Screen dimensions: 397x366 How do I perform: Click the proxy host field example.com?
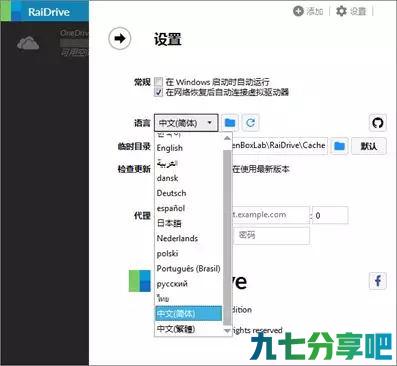tap(271, 215)
